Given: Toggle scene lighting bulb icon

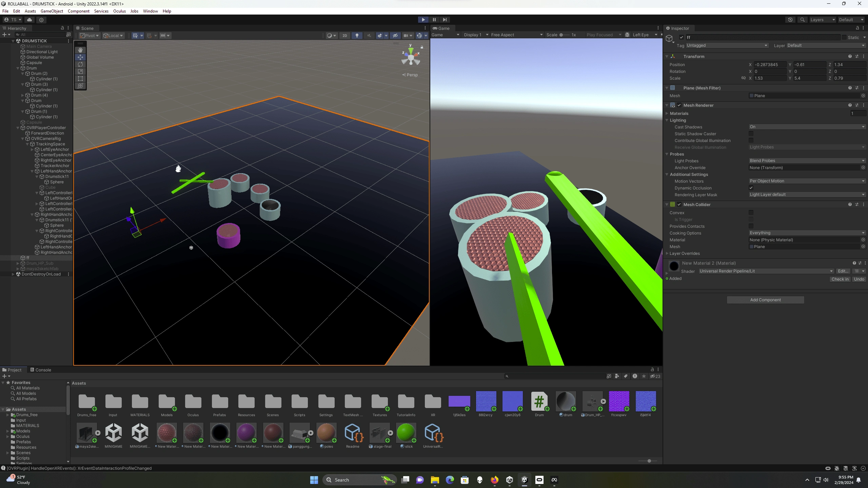Looking at the screenshot, I should [x=357, y=36].
